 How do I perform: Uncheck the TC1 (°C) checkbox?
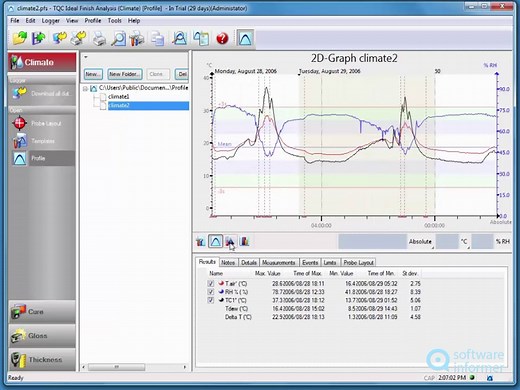pos(211,300)
